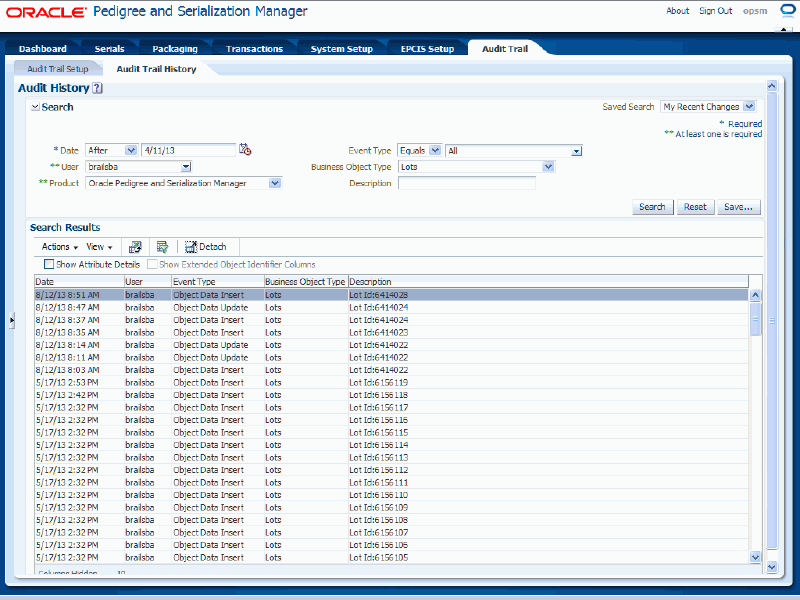Switch to the System Setup tab
The image size is (800, 600).
click(x=342, y=49)
